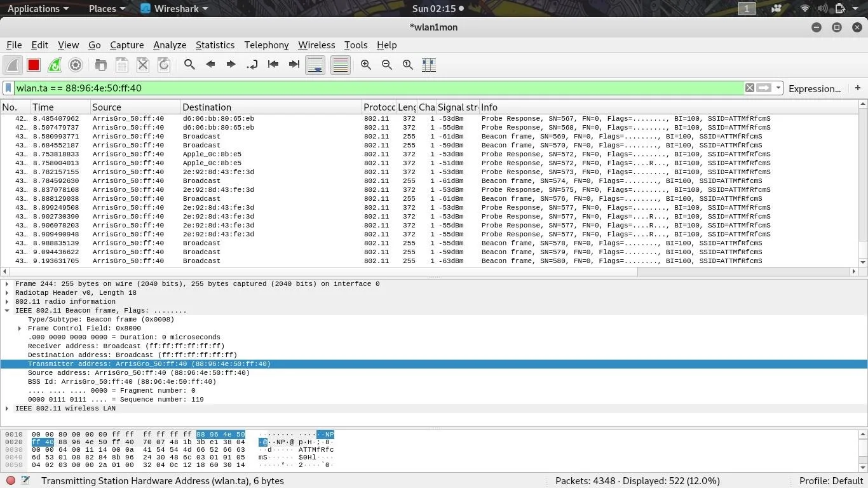The image size is (868, 488).
Task: Open the File menu
Action: (14, 45)
